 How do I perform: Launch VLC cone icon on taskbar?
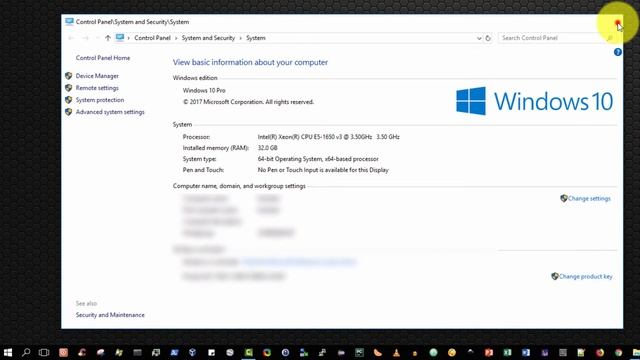click(396, 352)
